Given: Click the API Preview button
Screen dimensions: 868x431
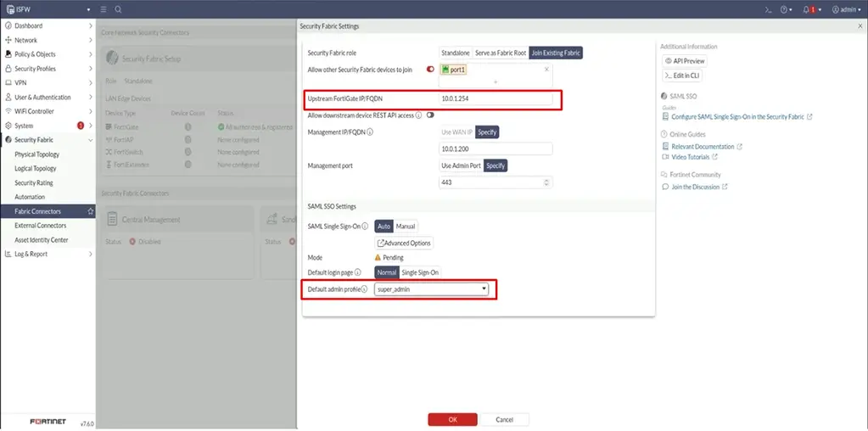Looking at the screenshot, I should (x=684, y=61).
